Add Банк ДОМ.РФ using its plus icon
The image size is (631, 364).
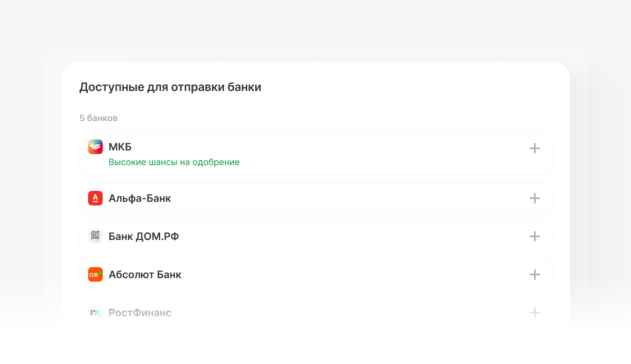(x=535, y=236)
